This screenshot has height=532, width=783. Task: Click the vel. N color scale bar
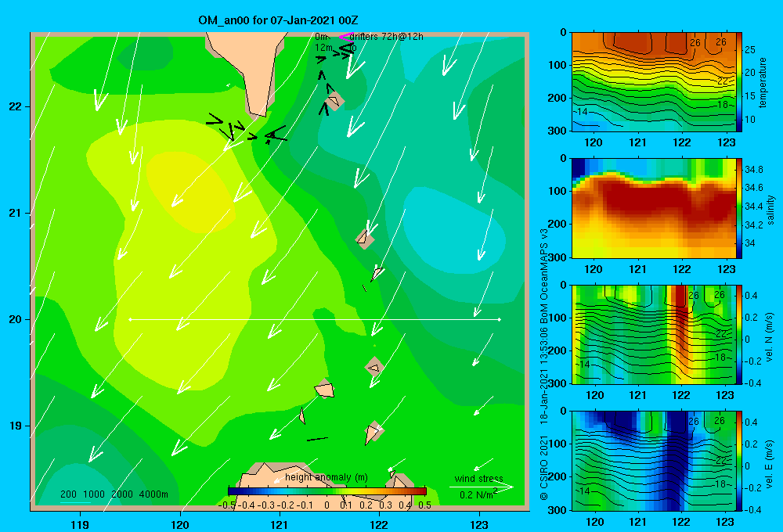pos(739,334)
